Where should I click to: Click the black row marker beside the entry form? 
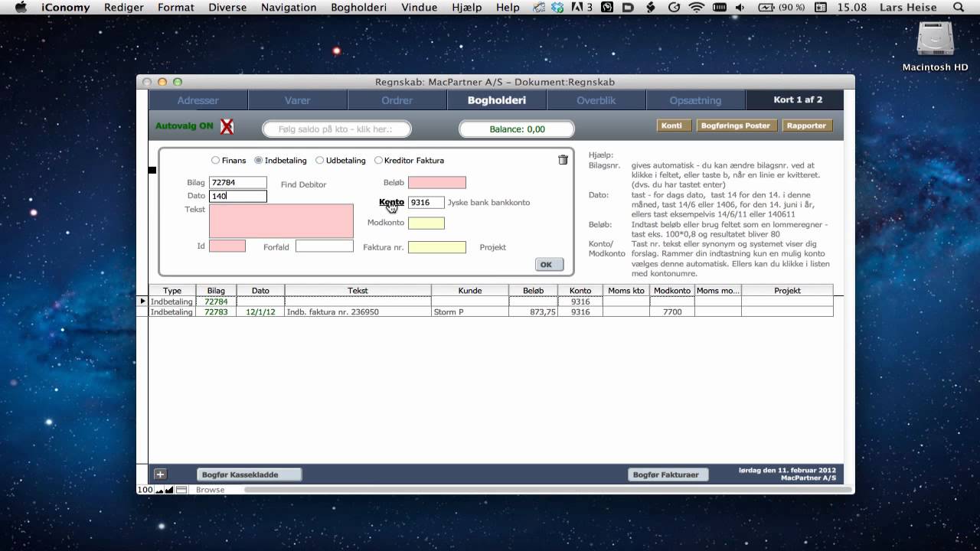(152, 170)
